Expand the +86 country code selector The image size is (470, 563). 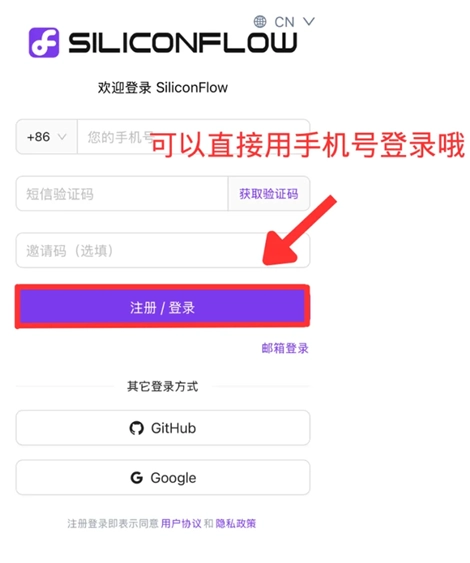click(46, 137)
